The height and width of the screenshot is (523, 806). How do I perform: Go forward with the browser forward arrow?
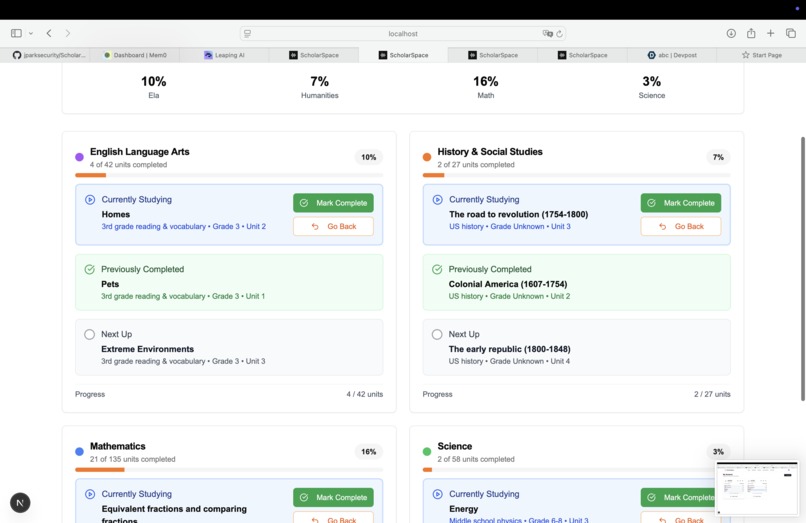point(68,33)
